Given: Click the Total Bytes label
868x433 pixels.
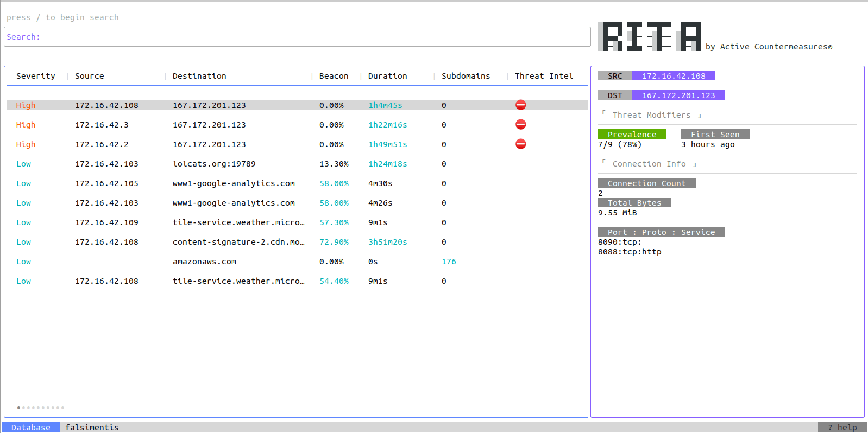Looking at the screenshot, I should [x=634, y=203].
